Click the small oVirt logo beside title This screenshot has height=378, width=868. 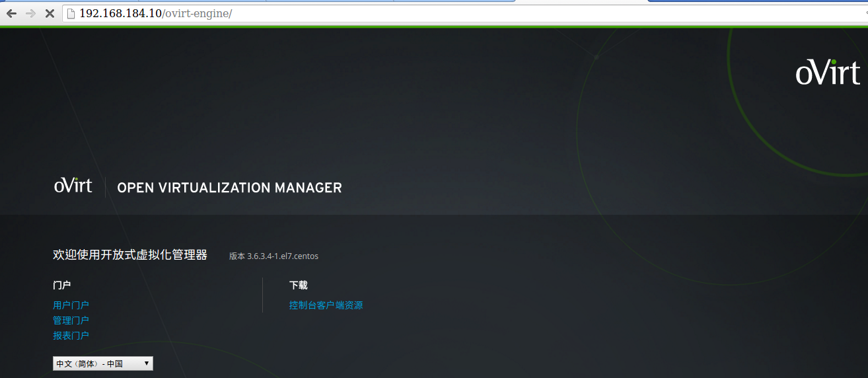pos(73,185)
